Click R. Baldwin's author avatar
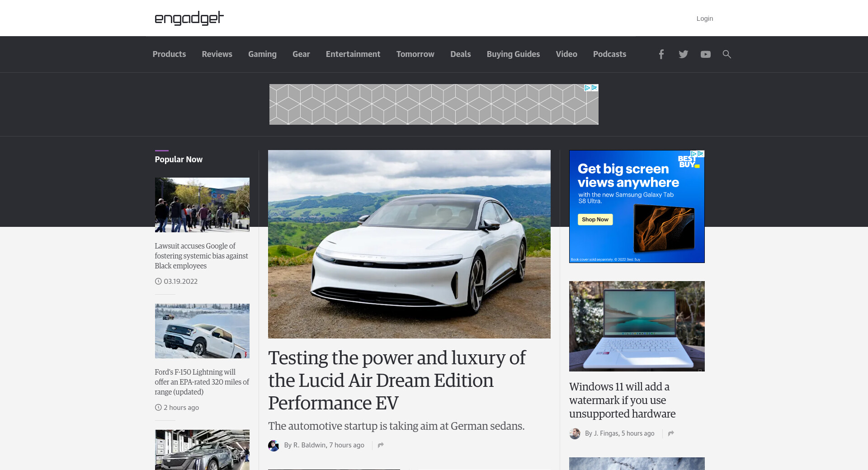This screenshot has height=470, width=868. 274,446
